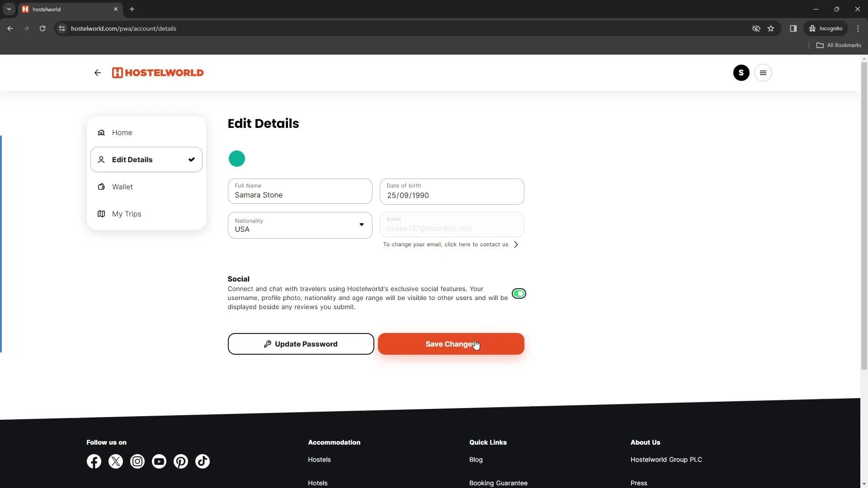
Task: Click the back navigation arrow icon
Action: pos(97,73)
